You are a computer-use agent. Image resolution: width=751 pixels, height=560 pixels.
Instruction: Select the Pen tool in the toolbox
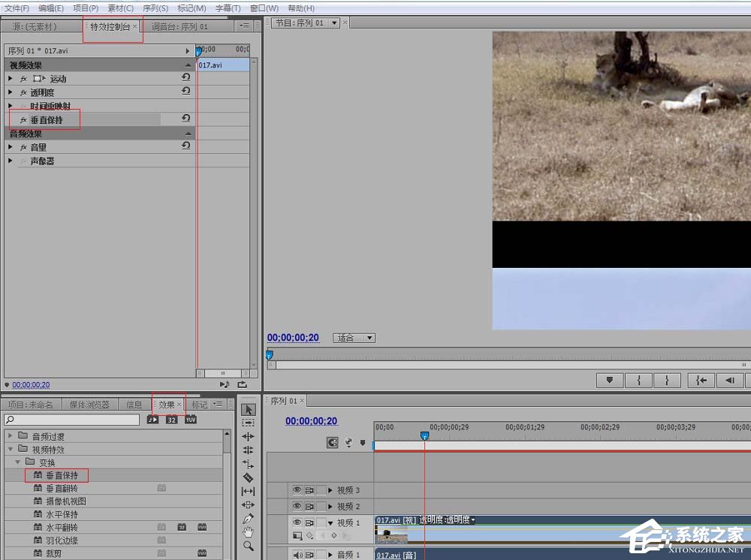pyautogui.click(x=249, y=518)
